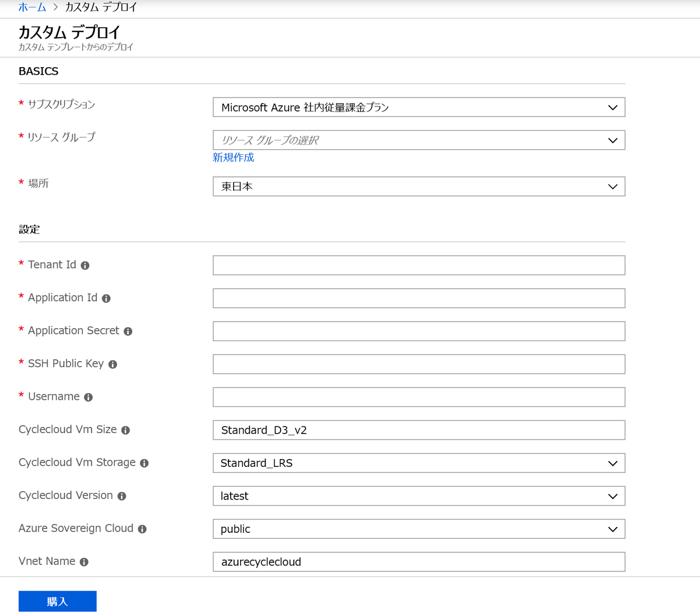Click the Application Id info icon
Screen dimensions: 700x616
106,298
